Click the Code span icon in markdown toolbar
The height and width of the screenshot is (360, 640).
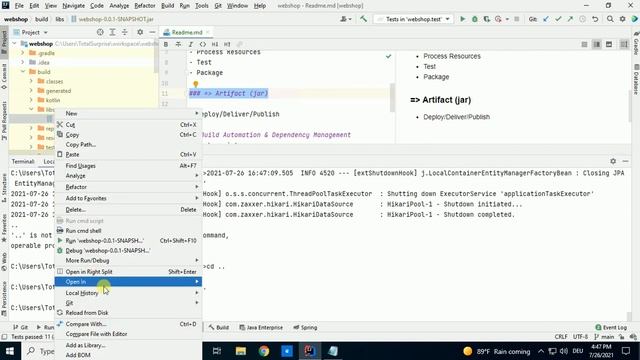[202, 44]
